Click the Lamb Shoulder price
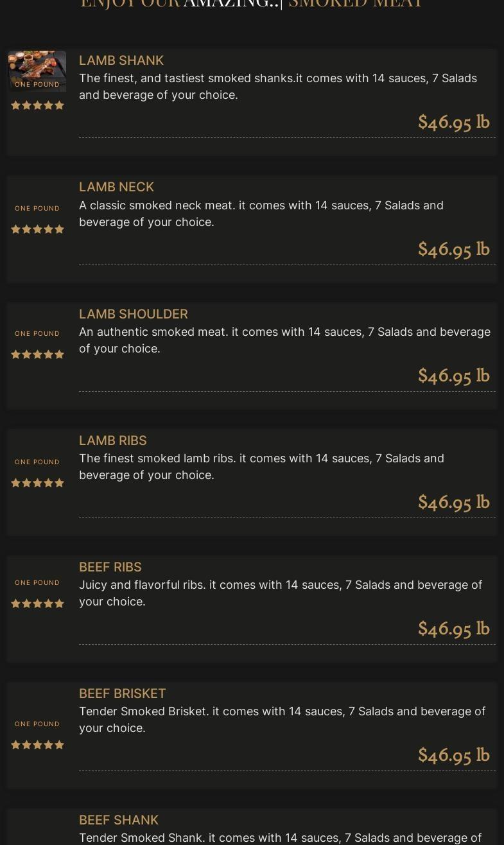This screenshot has height=845, width=504. pyautogui.click(x=453, y=376)
